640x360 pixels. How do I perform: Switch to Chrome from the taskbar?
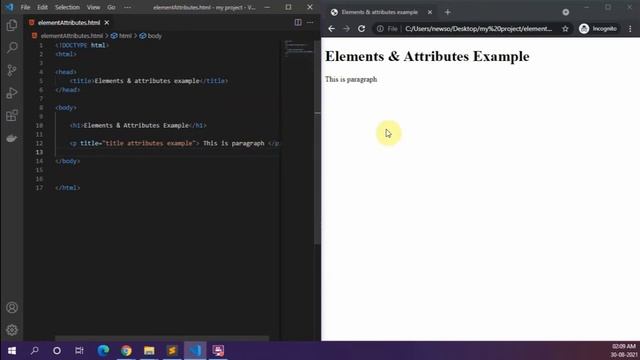pos(126,351)
